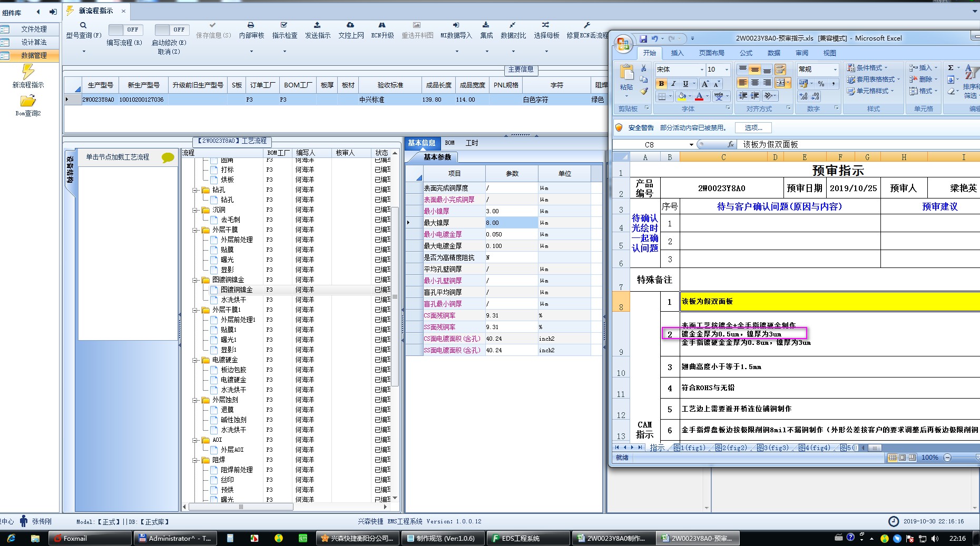Image resolution: width=980 pixels, height=546 pixels.
Task: Click the Excel save icon
Action: coord(643,38)
